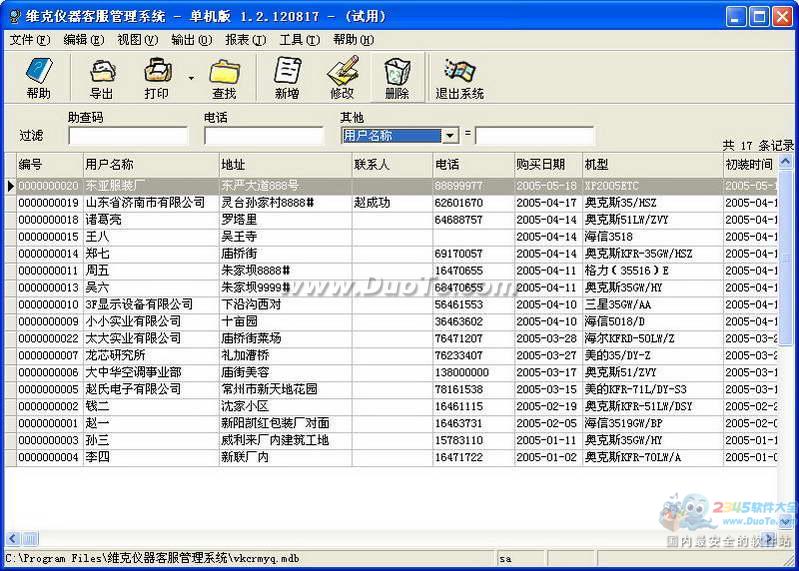Select the 钱二 customer row
799x571 pixels.
[391, 406]
